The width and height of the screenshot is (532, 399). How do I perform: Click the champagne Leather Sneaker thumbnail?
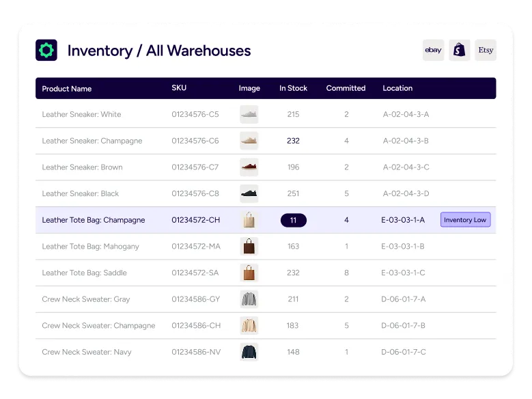tap(249, 141)
